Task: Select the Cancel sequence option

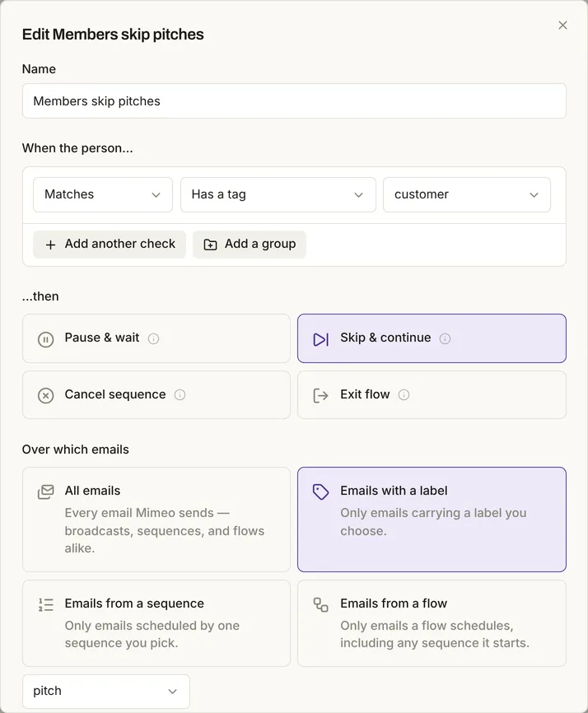Action: pos(156,394)
